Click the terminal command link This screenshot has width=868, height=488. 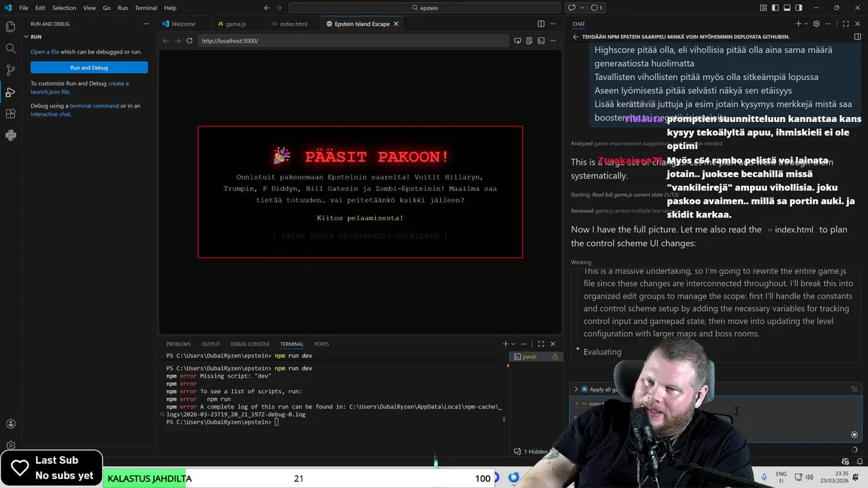point(94,106)
